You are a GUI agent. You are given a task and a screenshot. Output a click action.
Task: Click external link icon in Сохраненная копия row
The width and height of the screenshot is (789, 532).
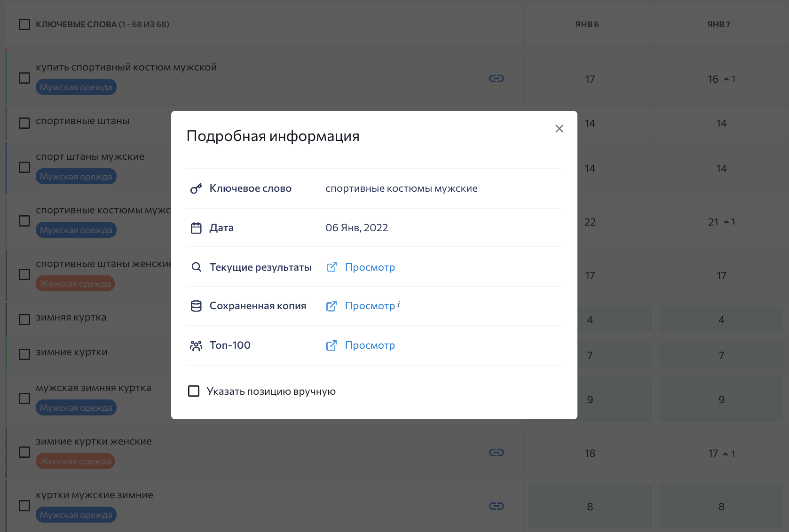tap(331, 306)
